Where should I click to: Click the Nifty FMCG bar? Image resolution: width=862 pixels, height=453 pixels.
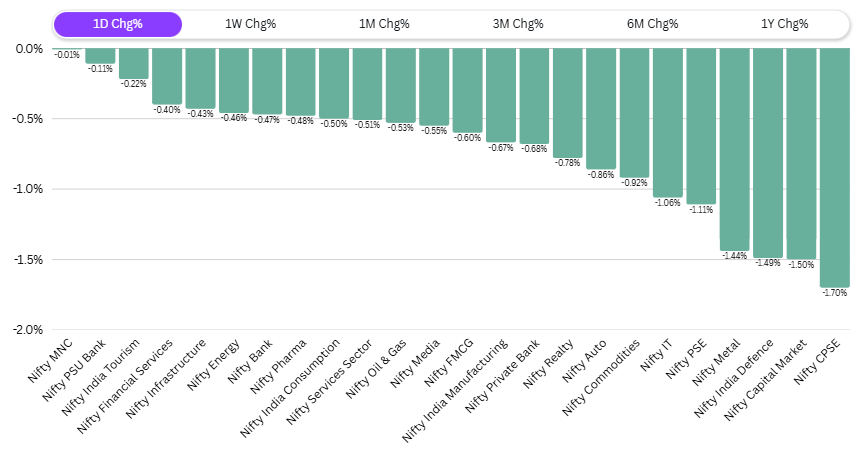coord(467,90)
